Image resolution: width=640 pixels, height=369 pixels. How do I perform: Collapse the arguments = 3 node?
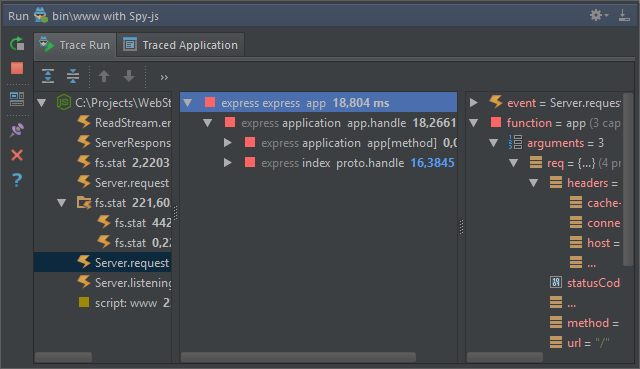click(x=493, y=143)
